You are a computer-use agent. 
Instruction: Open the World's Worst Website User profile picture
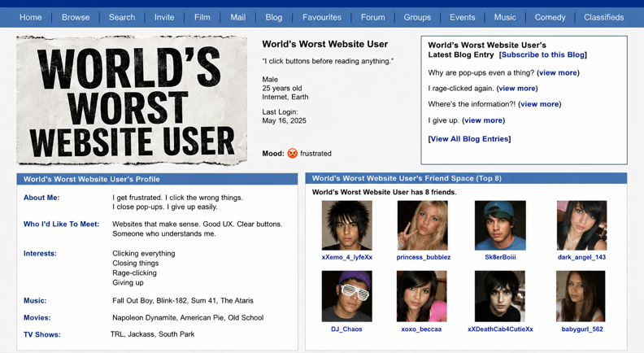click(132, 100)
